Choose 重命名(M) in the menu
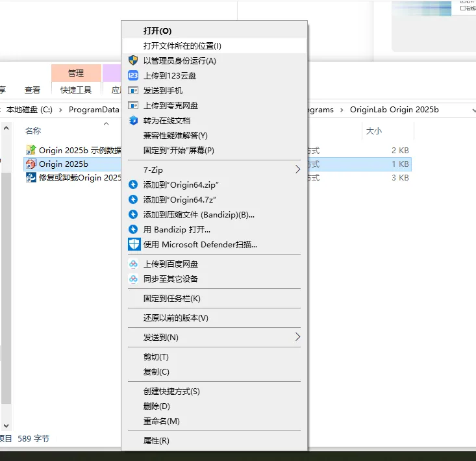The height and width of the screenshot is (461, 476). [x=214, y=421]
